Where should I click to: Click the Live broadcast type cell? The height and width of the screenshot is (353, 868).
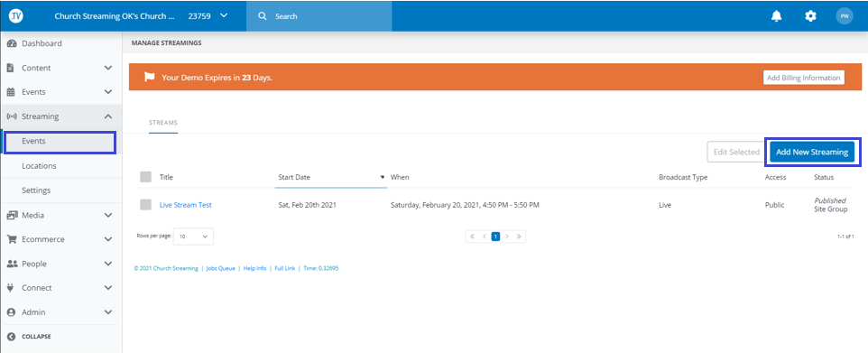pos(665,204)
